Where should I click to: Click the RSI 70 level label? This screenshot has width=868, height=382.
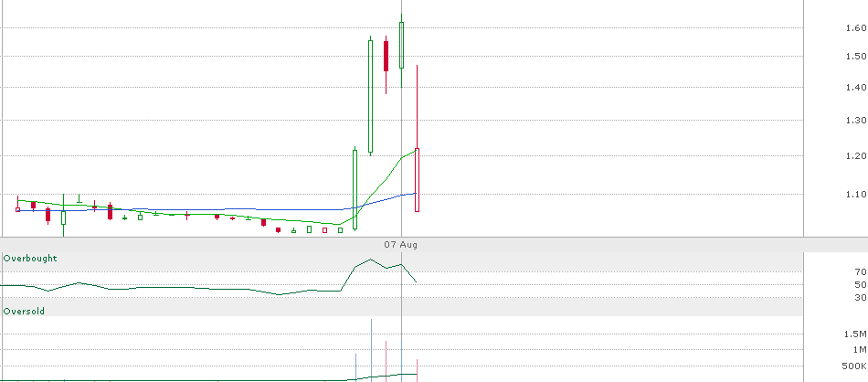point(861,271)
